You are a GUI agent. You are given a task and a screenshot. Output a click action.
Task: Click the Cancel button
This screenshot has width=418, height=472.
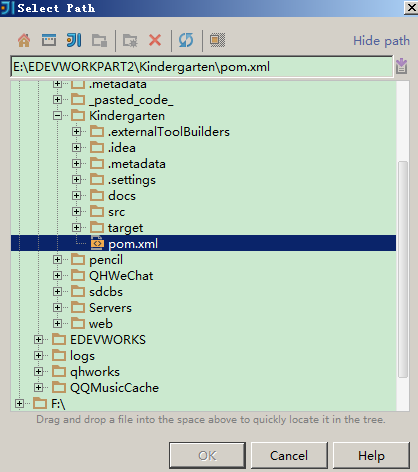289,455
